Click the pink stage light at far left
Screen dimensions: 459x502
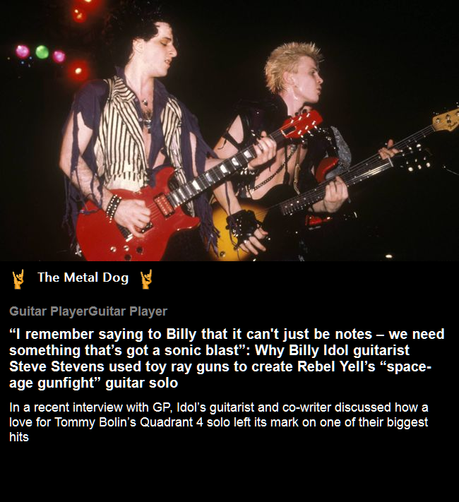tap(23, 51)
